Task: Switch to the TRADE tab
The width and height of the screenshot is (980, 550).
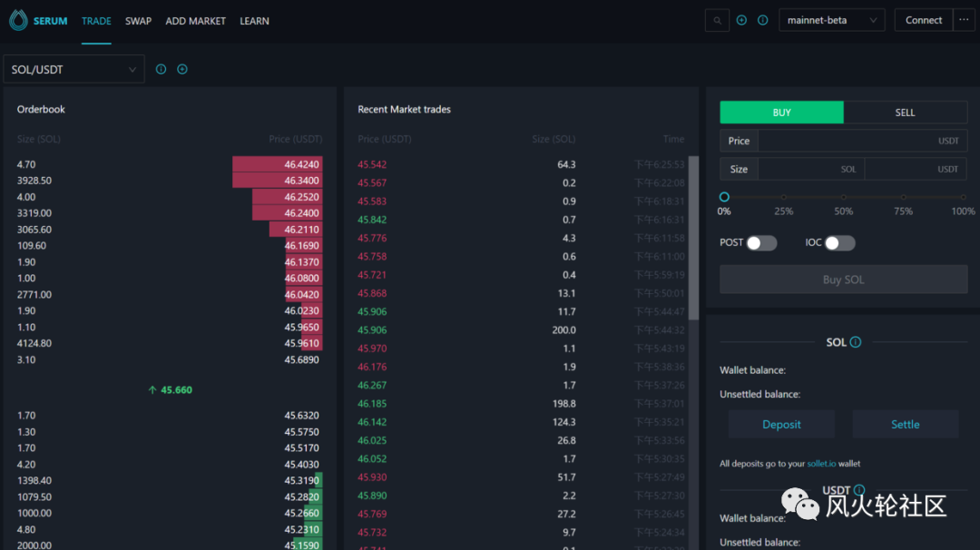Action: 96,21
